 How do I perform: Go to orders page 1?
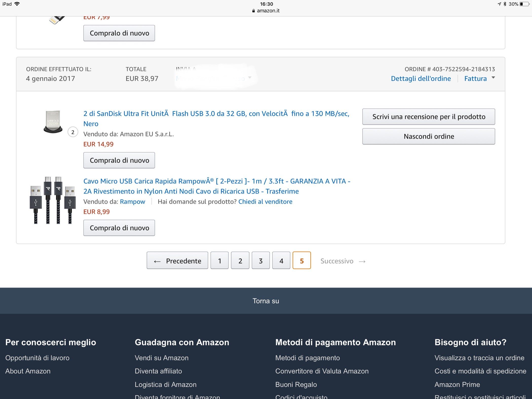click(x=220, y=260)
